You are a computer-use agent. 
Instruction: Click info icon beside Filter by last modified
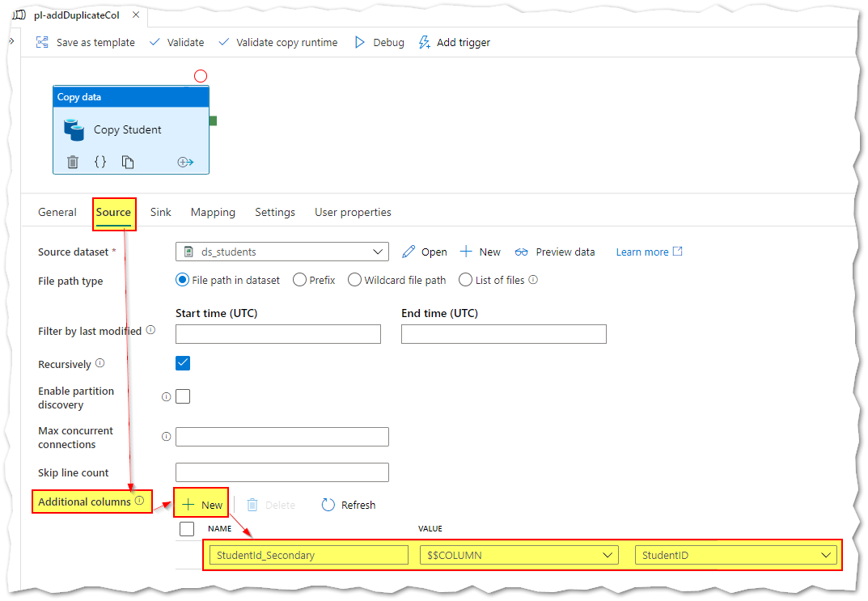coord(150,330)
